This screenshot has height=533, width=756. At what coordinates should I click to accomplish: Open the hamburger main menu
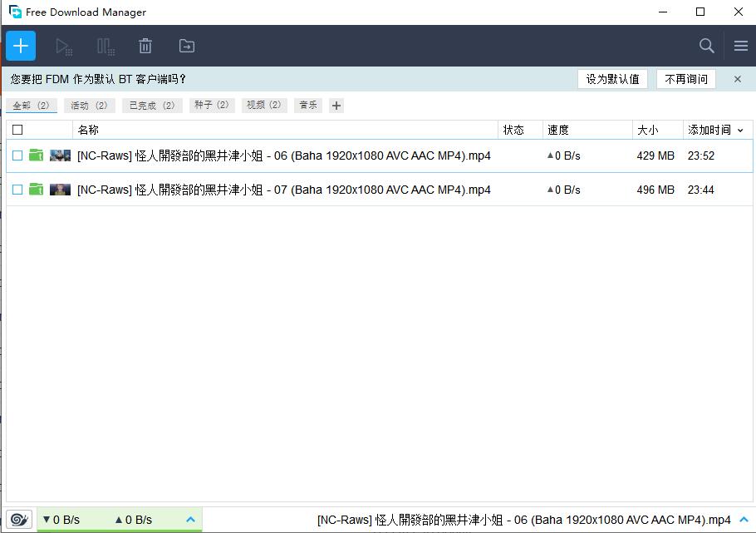[740, 46]
